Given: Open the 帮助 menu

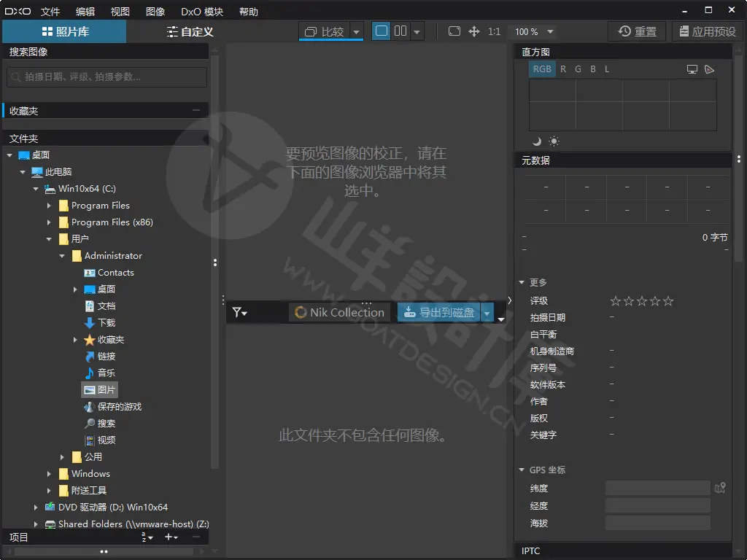Looking at the screenshot, I should pos(249,12).
